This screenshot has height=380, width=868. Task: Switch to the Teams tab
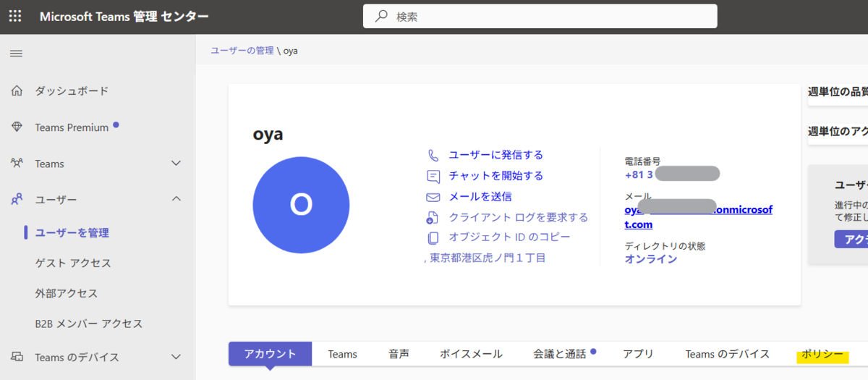[342, 354]
